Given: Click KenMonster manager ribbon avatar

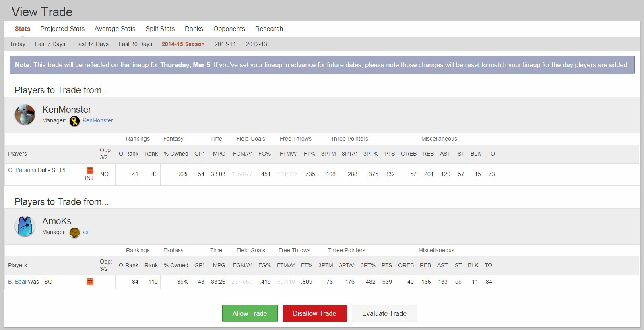Looking at the screenshot, I should point(74,121).
